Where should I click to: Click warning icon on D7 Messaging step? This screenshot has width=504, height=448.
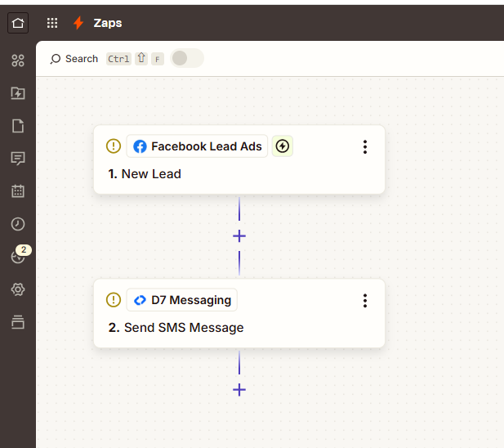click(x=114, y=300)
